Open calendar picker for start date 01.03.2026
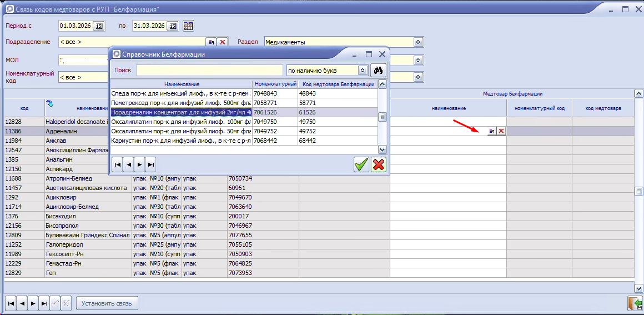 click(99, 26)
